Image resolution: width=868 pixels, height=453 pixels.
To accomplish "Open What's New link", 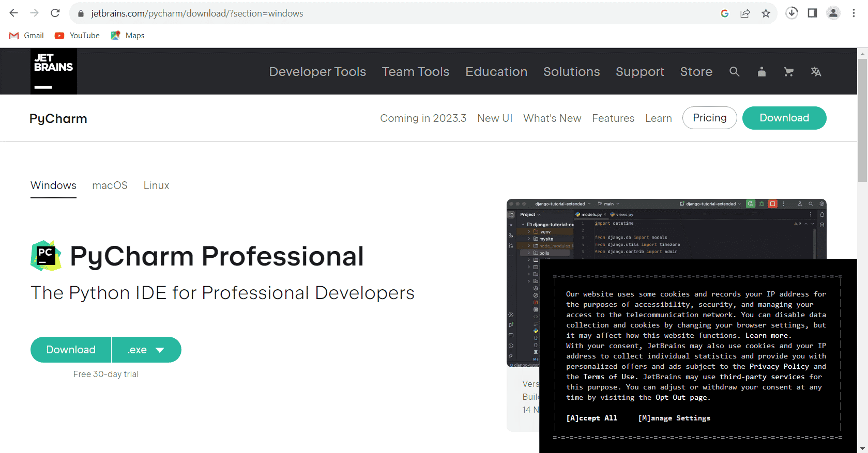I will (x=552, y=118).
